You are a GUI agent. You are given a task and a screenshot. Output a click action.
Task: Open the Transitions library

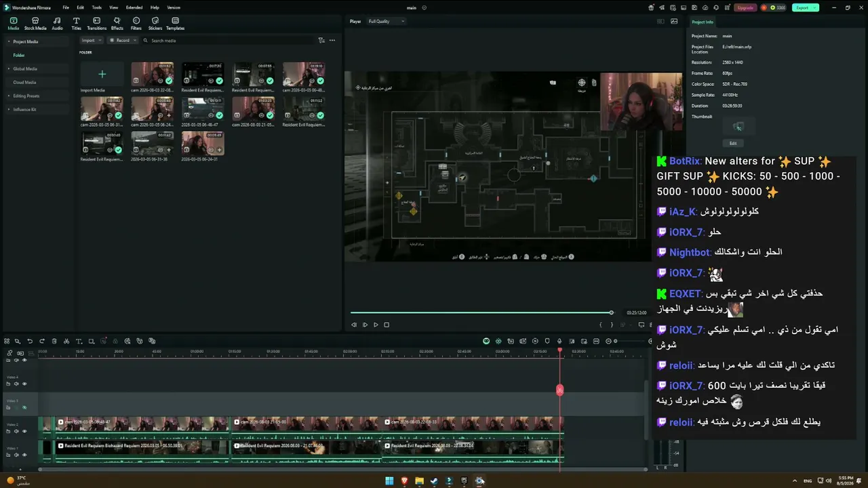coord(97,24)
